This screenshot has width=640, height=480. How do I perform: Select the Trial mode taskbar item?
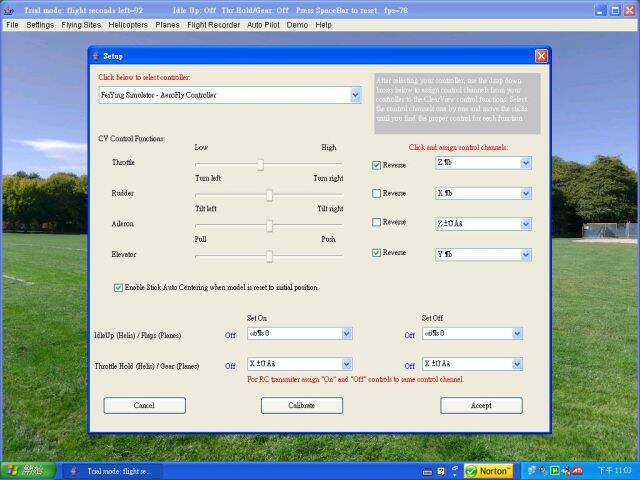pyautogui.click(x=112, y=471)
